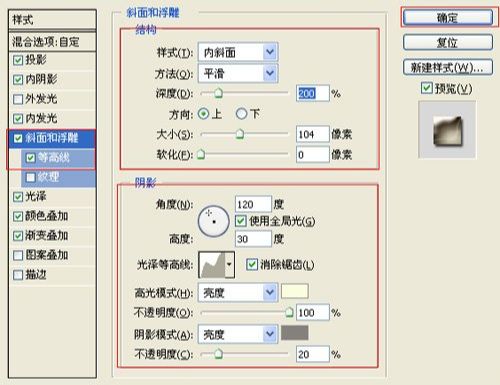
Task: Toggle the 斜面和浮雕 checkbox
Action: tap(18, 138)
